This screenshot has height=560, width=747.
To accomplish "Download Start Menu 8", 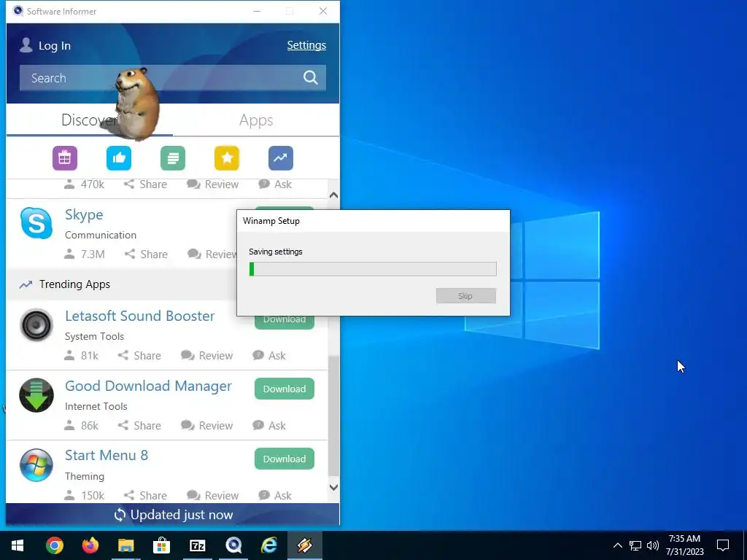I will [x=285, y=459].
